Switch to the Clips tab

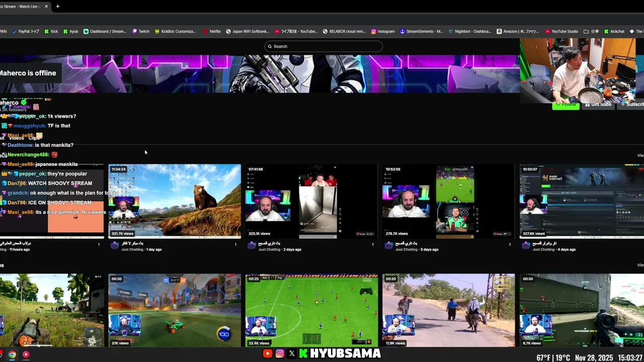pos(34,138)
